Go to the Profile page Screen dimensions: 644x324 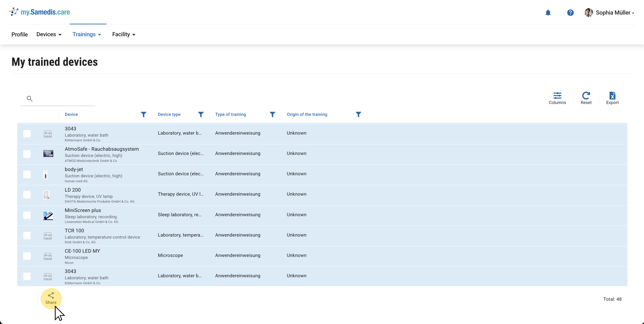tap(19, 34)
